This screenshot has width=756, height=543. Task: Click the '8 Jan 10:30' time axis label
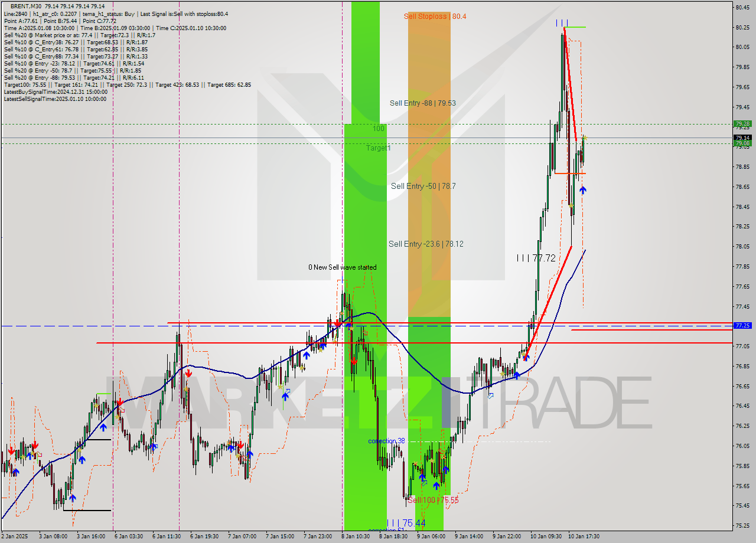click(356, 537)
